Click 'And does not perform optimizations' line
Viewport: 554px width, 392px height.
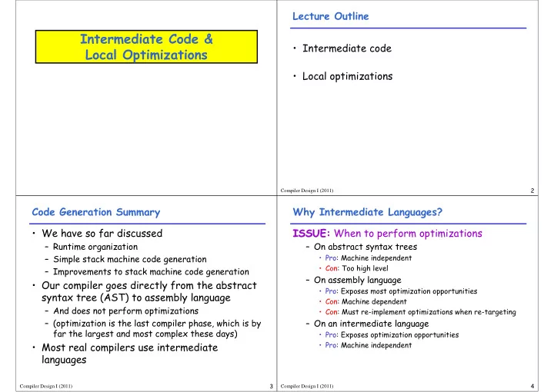pos(125,311)
